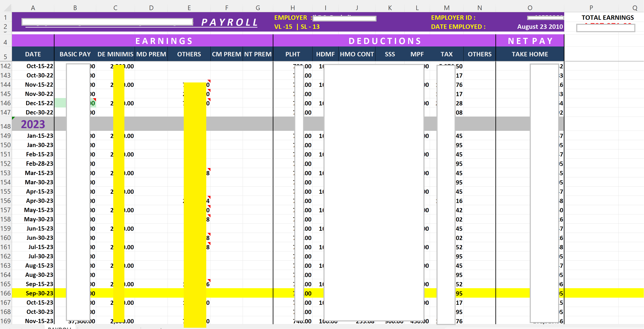
Task: Click the DE MINIMIS column heading
Action: (x=115, y=54)
